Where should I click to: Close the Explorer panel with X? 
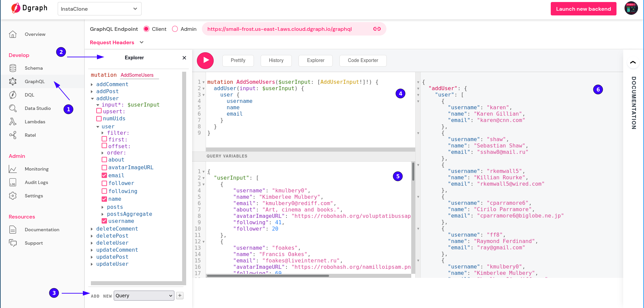(x=184, y=58)
